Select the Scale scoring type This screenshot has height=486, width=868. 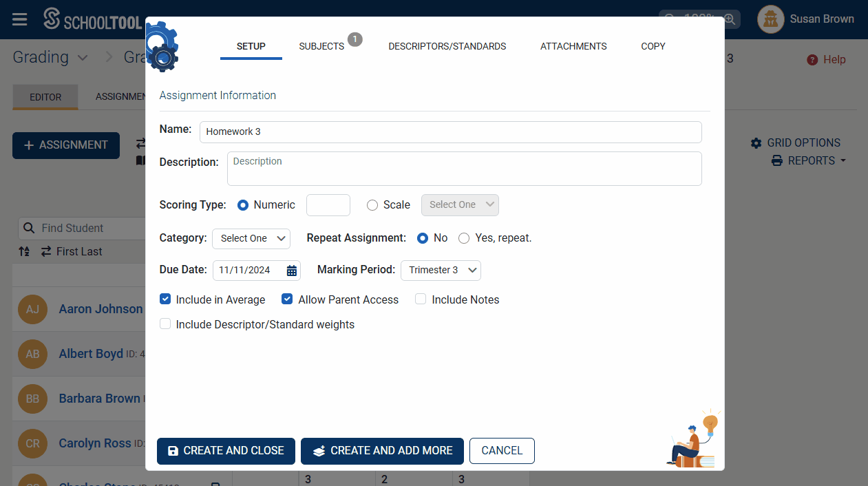pos(372,205)
